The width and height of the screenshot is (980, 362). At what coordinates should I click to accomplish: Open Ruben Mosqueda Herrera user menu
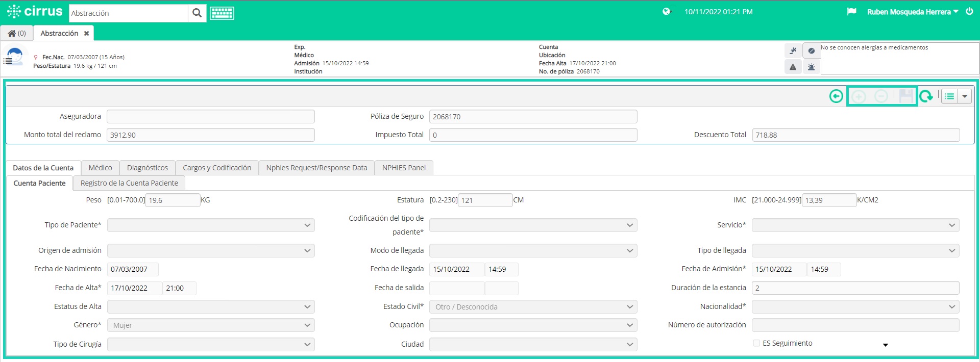point(913,12)
